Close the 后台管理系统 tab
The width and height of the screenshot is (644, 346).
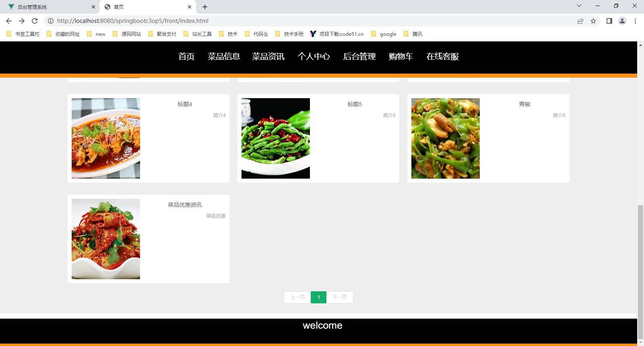(x=93, y=7)
